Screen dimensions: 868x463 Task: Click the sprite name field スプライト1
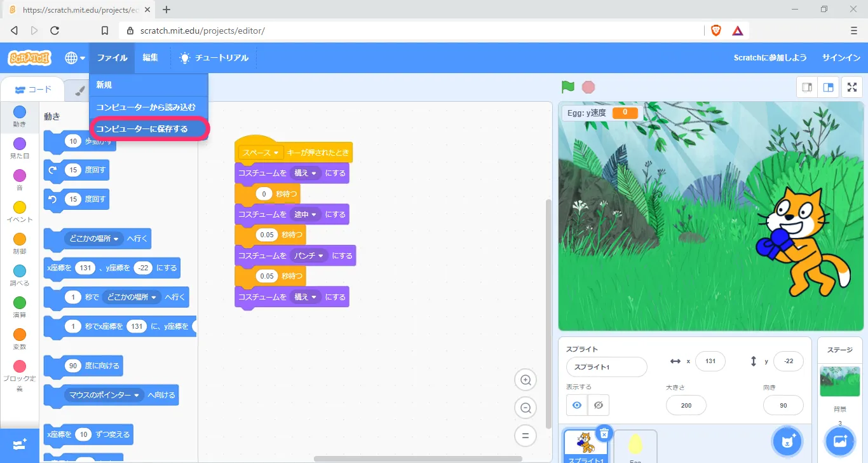tap(607, 367)
